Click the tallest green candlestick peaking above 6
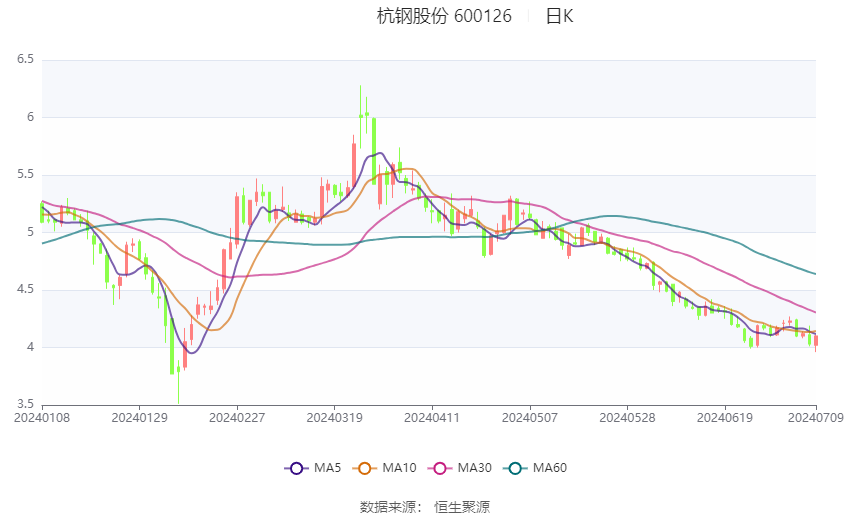This screenshot has height=517, width=850. (360, 115)
